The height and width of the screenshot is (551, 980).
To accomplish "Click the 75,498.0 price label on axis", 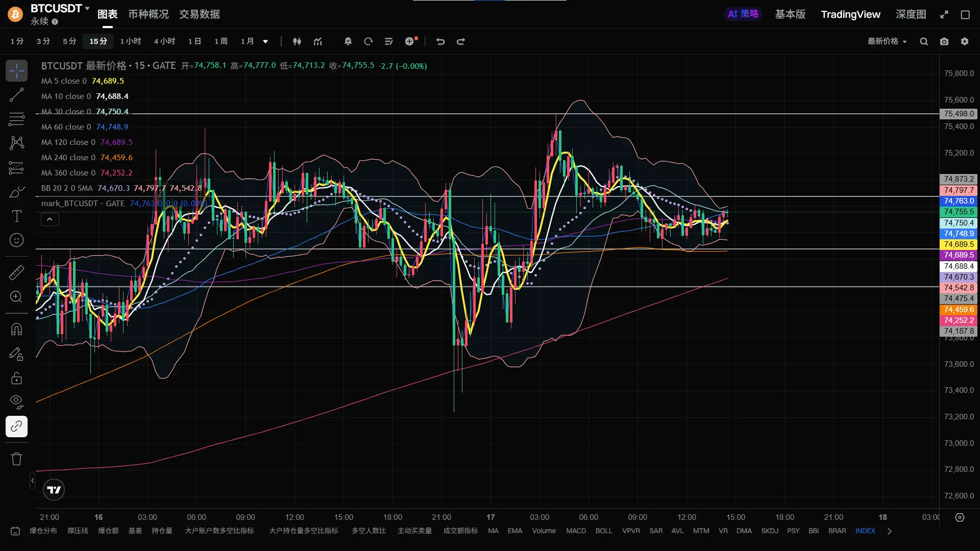I will coord(959,114).
